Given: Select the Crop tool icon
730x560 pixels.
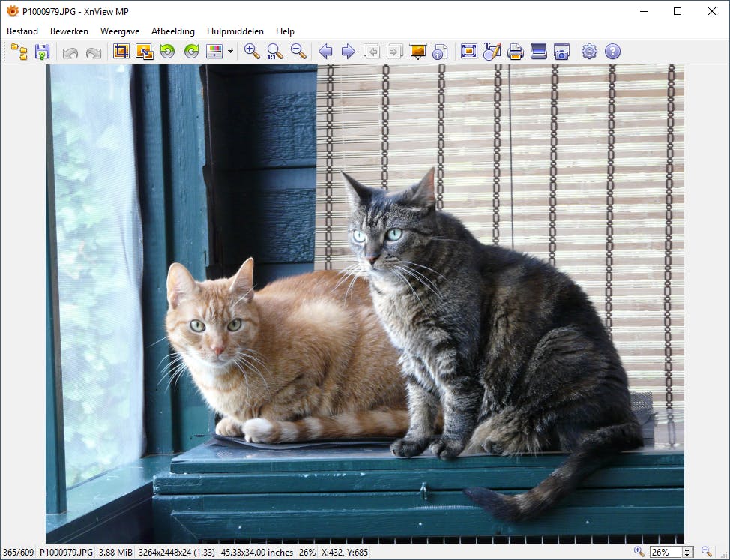Looking at the screenshot, I should coord(121,51).
